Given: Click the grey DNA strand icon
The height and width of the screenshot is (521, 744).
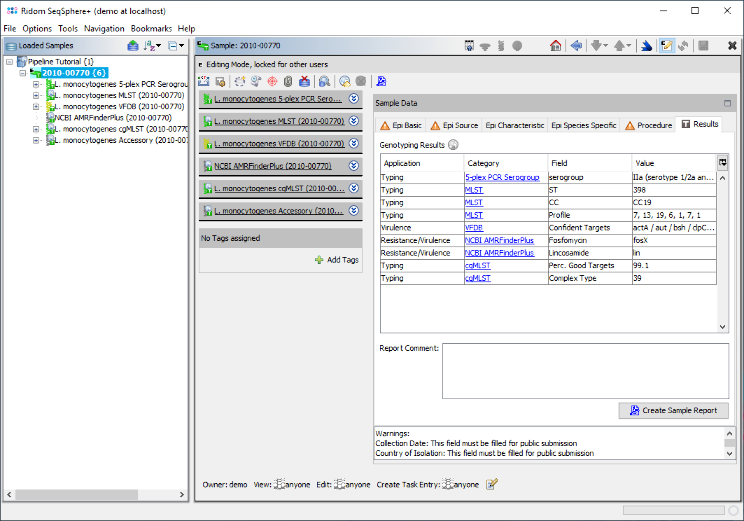Looking at the screenshot, I should point(501,46).
